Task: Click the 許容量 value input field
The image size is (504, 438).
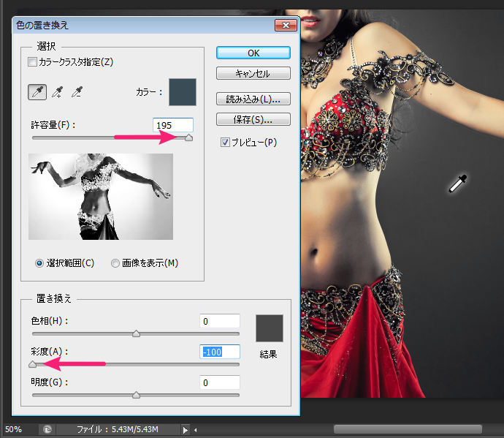Action: click(173, 125)
